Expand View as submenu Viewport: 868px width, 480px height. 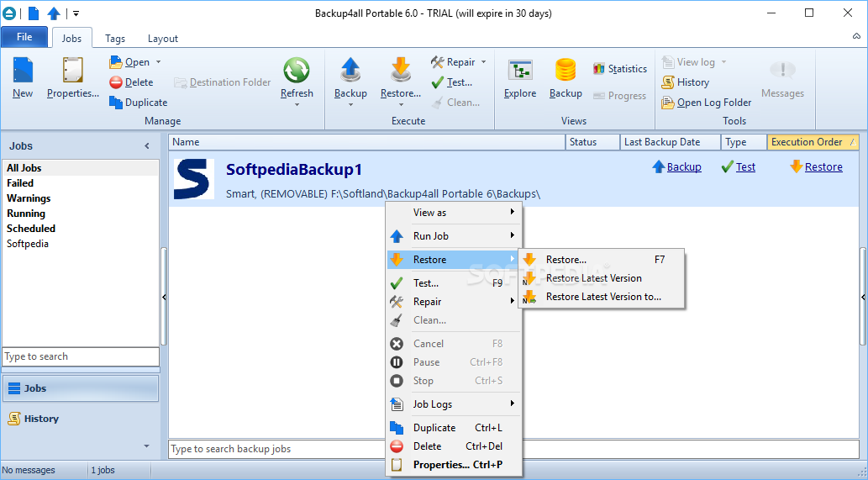pyautogui.click(x=454, y=213)
